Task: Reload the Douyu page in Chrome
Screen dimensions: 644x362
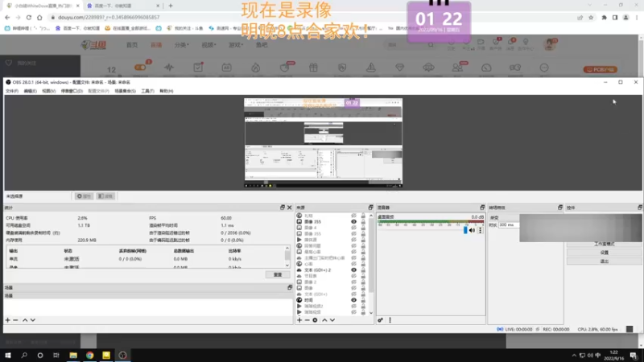Action: pyautogui.click(x=29, y=17)
